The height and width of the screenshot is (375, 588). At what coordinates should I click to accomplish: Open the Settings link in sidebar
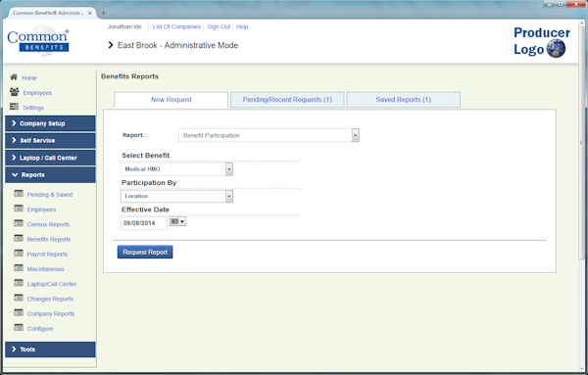click(x=33, y=108)
